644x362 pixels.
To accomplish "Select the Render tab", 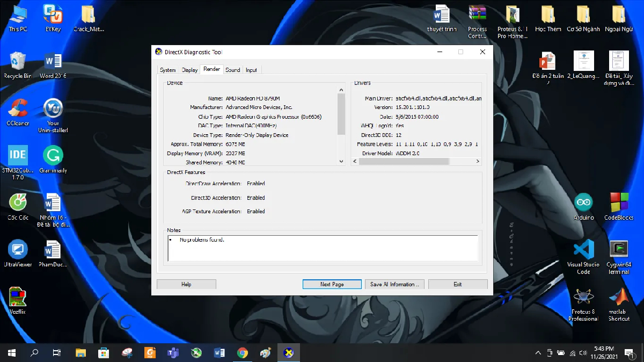I will coord(211,69).
